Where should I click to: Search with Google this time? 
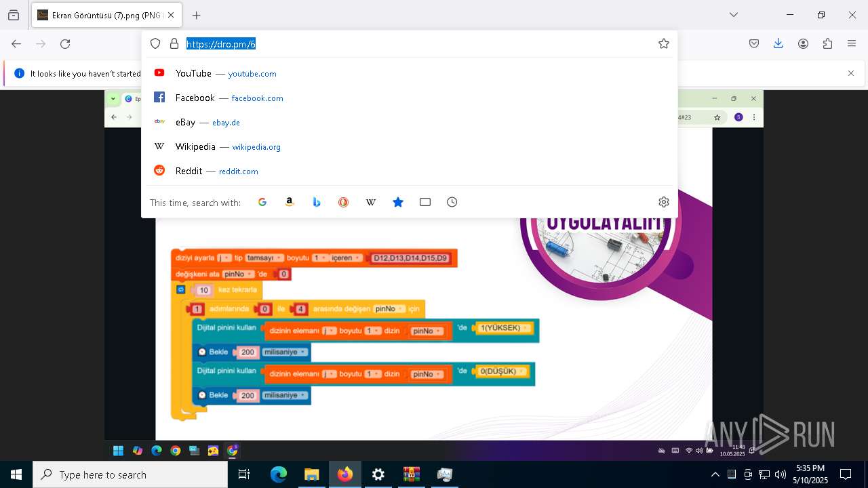(262, 202)
